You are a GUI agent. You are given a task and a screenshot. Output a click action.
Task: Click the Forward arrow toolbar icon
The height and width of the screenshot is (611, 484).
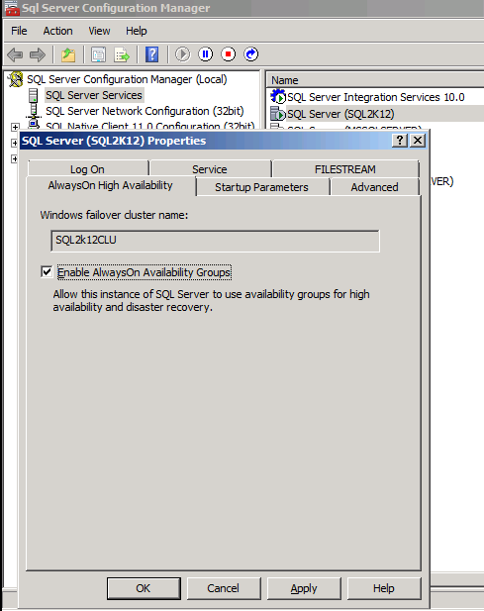(x=37, y=55)
